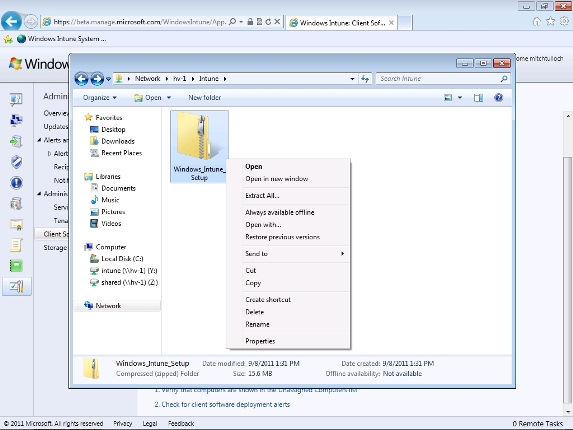Image resolution: width=573 pixels, height=430 pixels.
Task: Click the Explorer refresh button beside address bar
Action: [x=365, y=79]
